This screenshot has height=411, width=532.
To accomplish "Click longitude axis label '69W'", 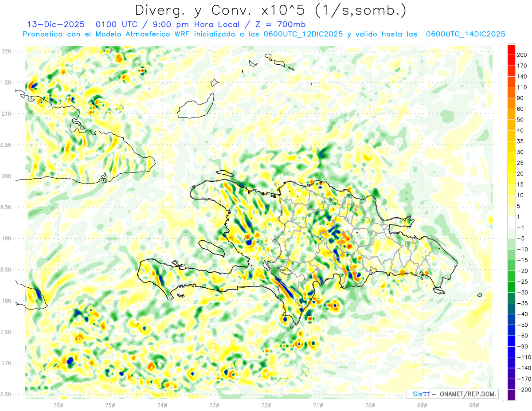I will 422,405.
